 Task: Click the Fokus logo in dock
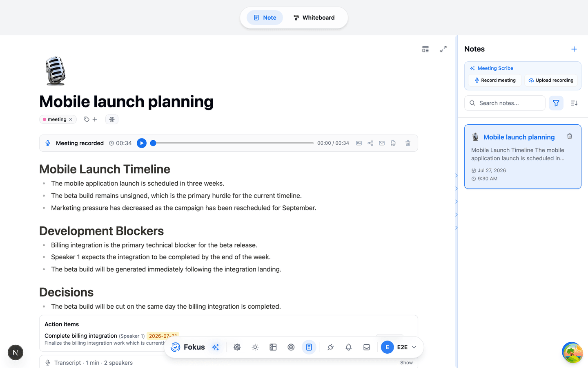pos(187,347)
